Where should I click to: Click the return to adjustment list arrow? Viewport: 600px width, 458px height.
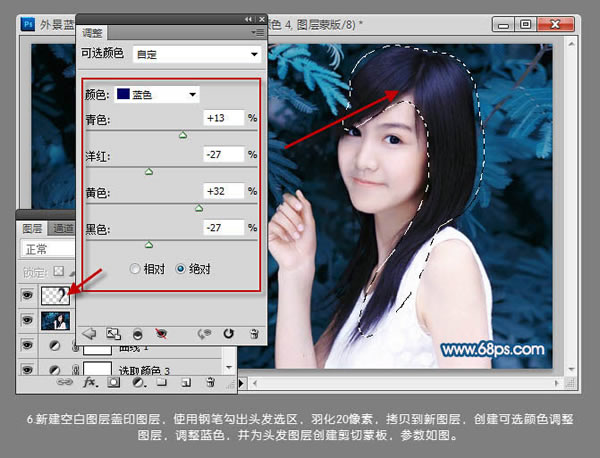pyautogui.click(x=88, y=333)
